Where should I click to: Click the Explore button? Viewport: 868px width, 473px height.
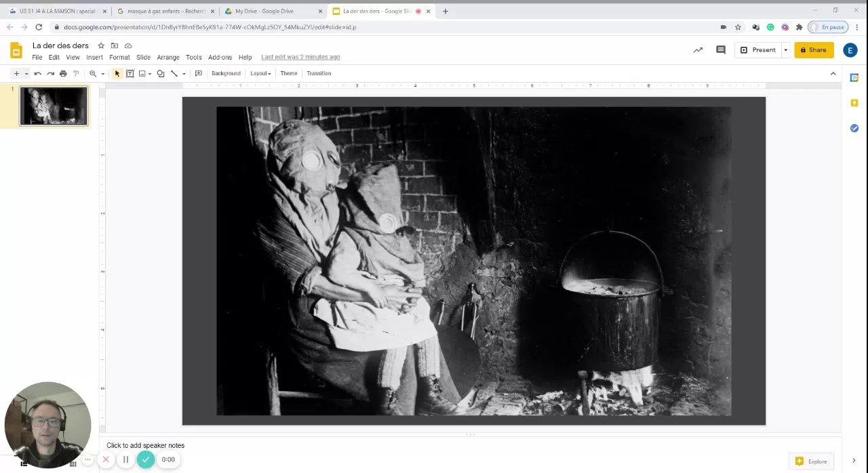811,461
